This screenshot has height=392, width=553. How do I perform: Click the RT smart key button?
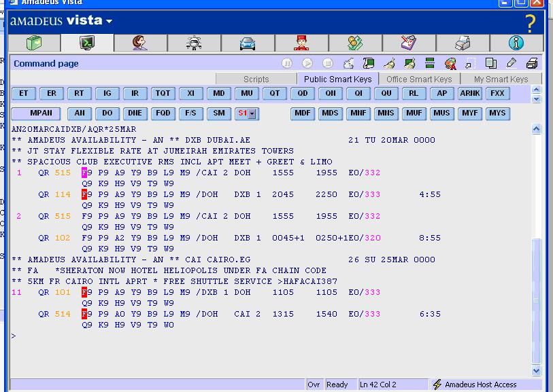pyautogui.click(x=79, y=93)
